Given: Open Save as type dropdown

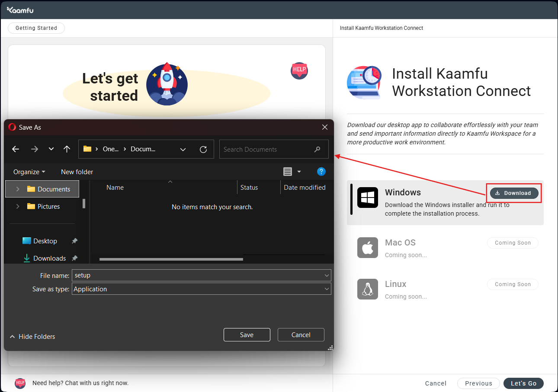Looking at the screenshot, I should coord(327,289).
